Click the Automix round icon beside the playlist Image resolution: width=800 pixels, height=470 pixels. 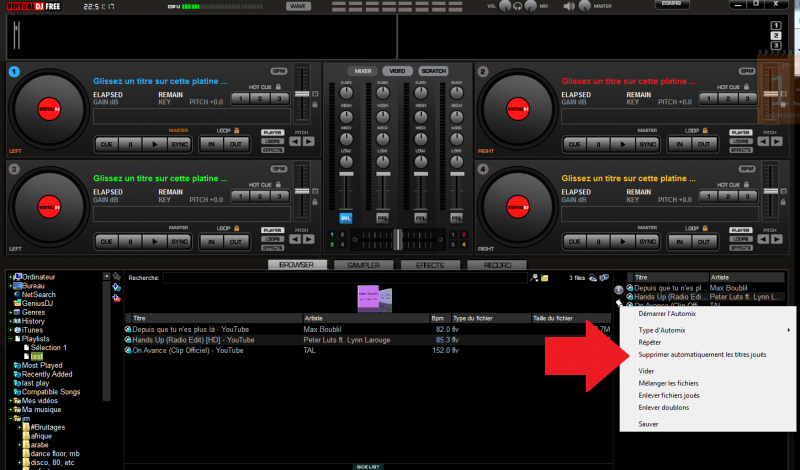619,289
